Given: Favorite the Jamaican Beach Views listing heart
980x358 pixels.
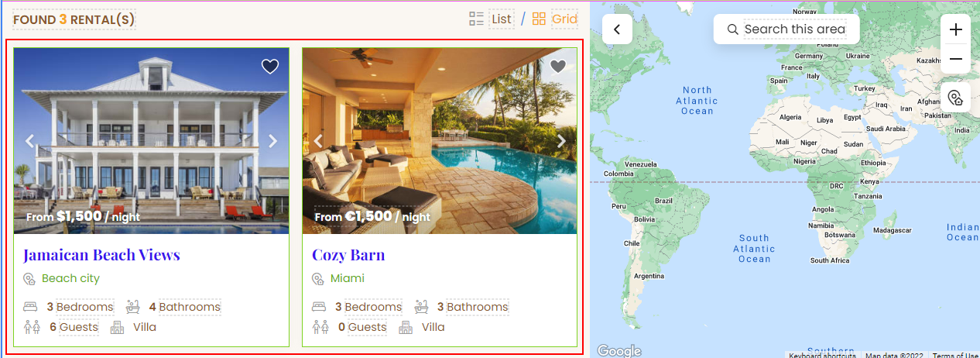Looking at the screenshot, I should tap(269, 67).
